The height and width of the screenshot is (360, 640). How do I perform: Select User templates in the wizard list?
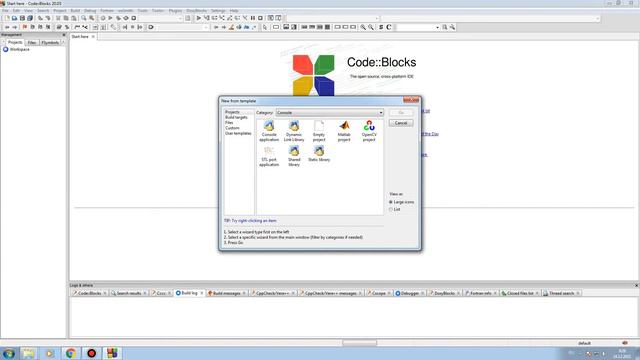238,133
